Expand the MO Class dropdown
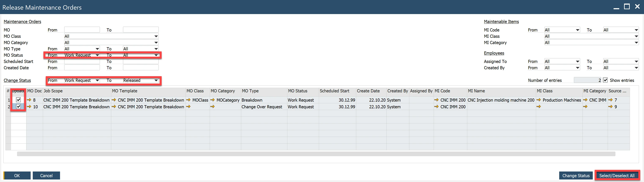 [x=156, y=36]
